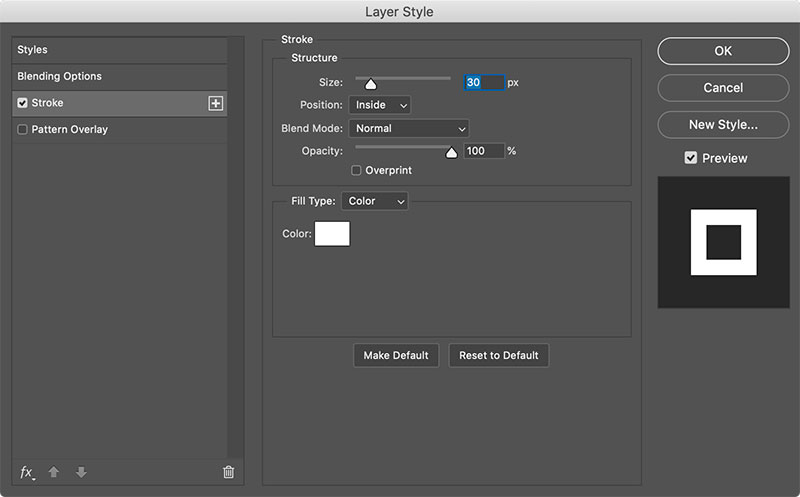Open the Position dropdown set to Inside
800x497 pixels.
coord(379,105)
